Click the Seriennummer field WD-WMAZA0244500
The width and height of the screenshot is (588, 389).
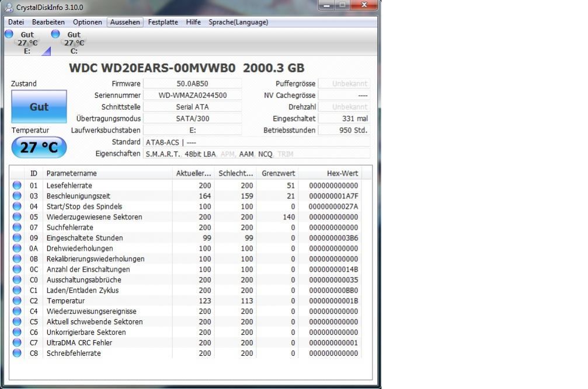click(x=192, y=95)
